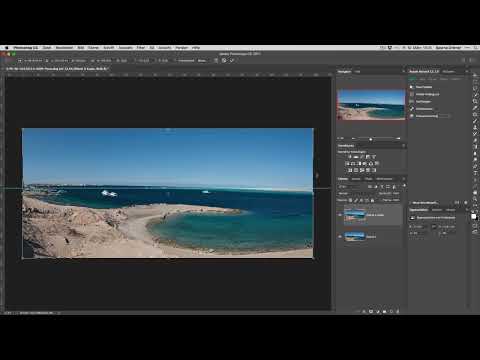Open the Filter menu
Screen dimensions: 480x360
click(141, 48)
